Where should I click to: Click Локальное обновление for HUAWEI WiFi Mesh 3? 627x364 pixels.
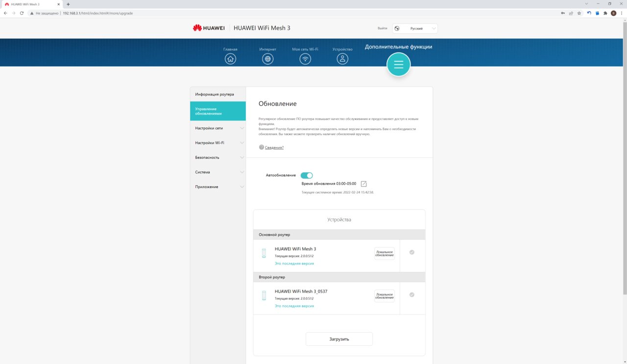pyautogui.click(x=385, y=253)
